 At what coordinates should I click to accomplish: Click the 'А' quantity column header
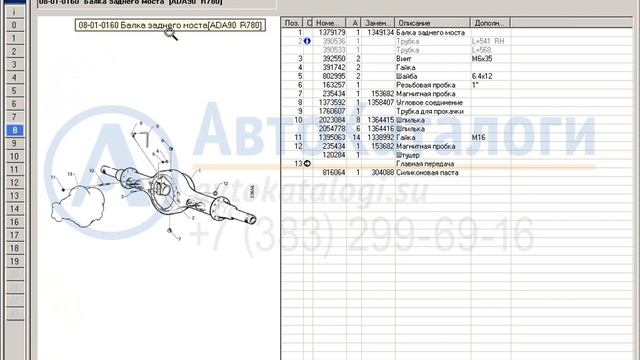click(x=354, y=23)
